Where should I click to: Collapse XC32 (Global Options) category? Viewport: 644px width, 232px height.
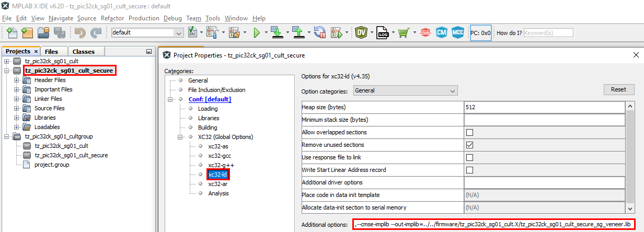click(180, 137)
